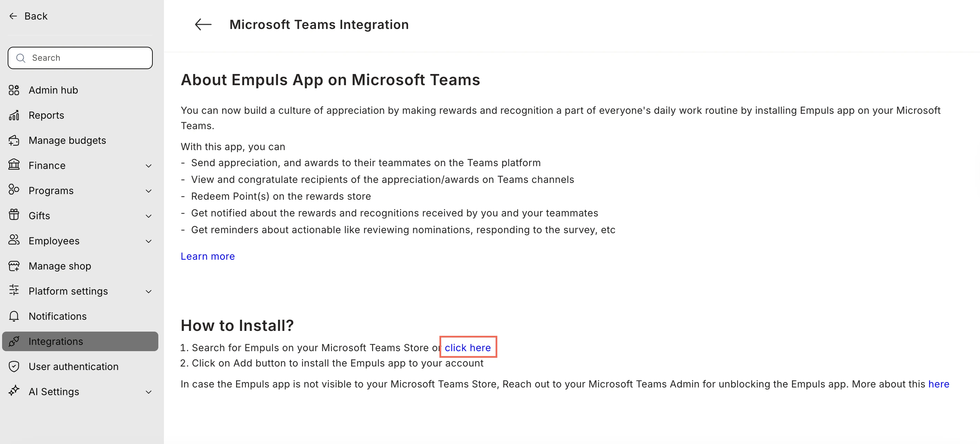Click the Employees people icon
Viewport: 980px width, 444px height.
(x=14, y=240)
